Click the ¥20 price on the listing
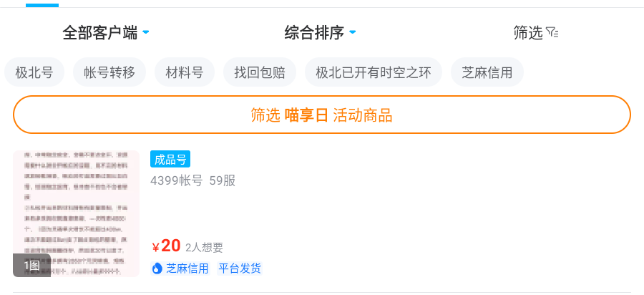 pyautogui.click(x=167, y=246)
